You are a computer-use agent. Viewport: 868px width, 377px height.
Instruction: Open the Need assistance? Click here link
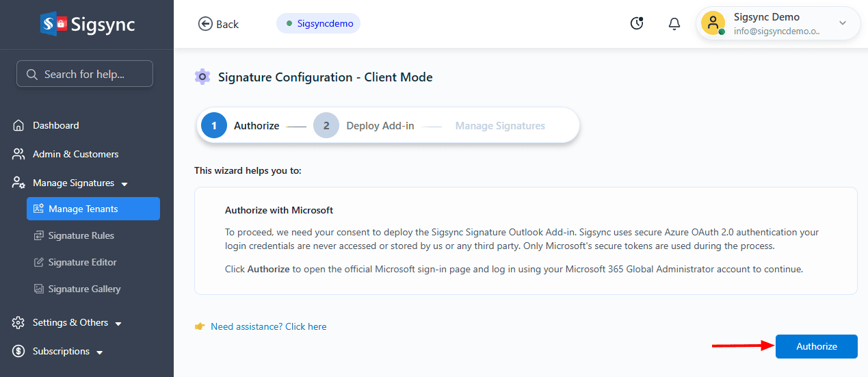[268, 326]
